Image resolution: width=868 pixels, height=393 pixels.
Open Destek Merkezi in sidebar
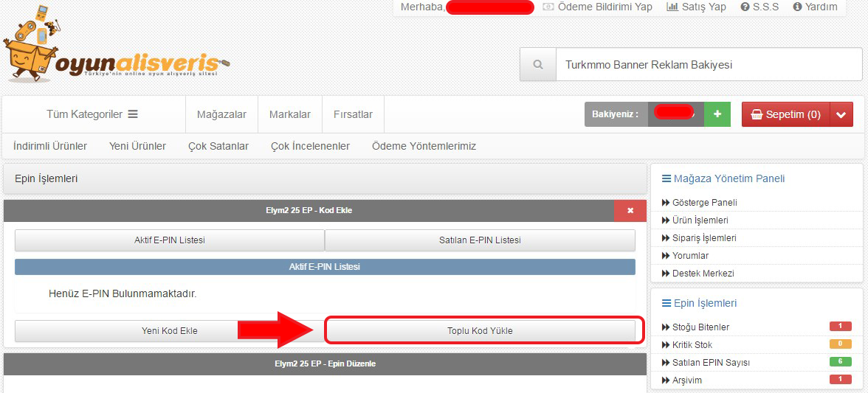click(698, 274)
